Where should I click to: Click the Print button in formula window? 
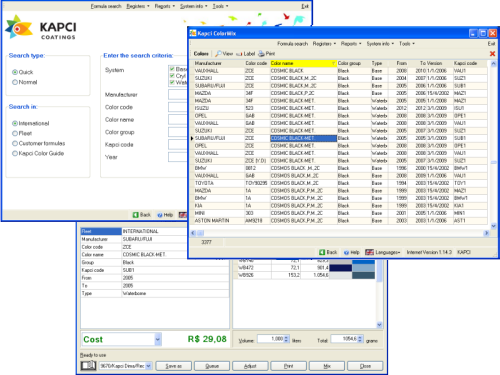[288, 366]
